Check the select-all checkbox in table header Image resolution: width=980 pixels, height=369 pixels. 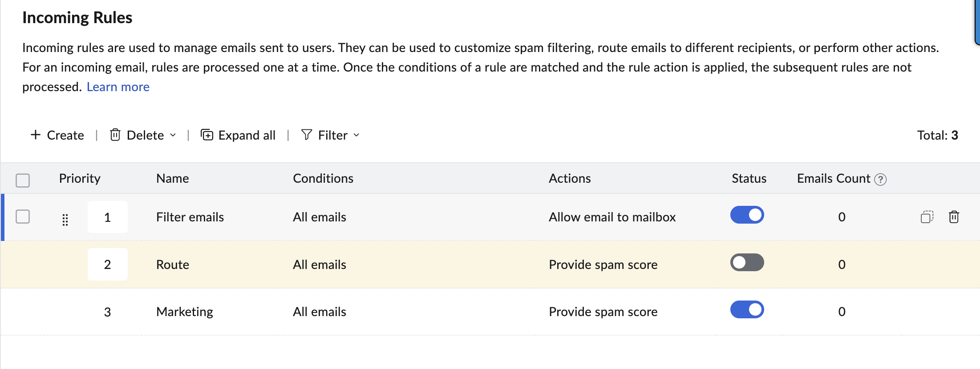click(23, 180)
